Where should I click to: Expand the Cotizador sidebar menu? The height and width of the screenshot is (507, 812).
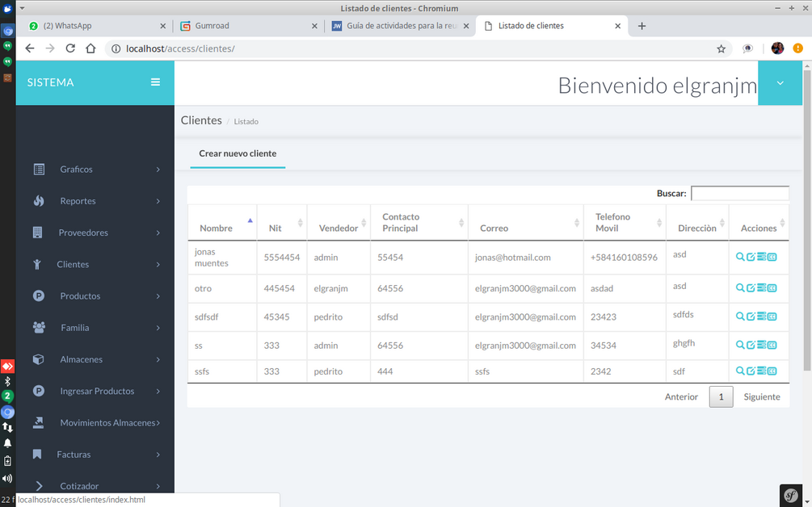(x=95, y=486)
